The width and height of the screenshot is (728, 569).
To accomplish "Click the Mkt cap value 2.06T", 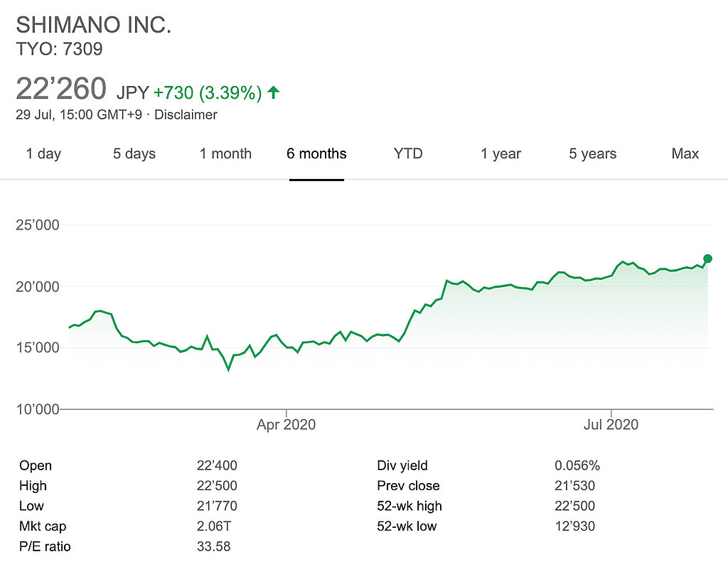I will [x=213, y=526].
